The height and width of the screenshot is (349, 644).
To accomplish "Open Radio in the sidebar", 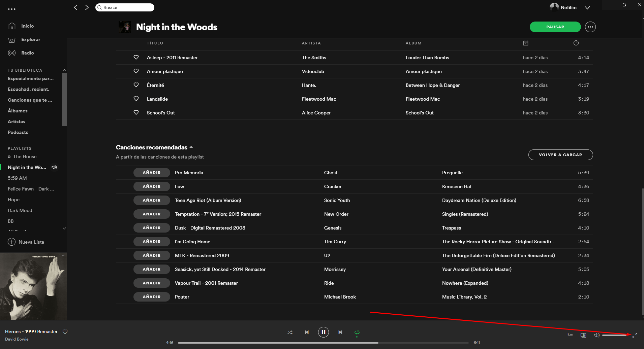I will (28, 53).
